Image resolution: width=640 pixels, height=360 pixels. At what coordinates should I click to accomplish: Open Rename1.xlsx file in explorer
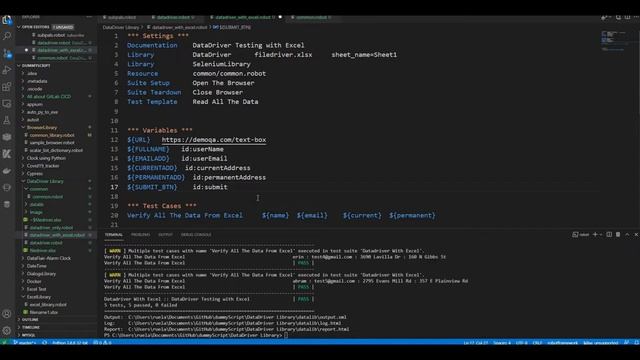tap(43, 312)
